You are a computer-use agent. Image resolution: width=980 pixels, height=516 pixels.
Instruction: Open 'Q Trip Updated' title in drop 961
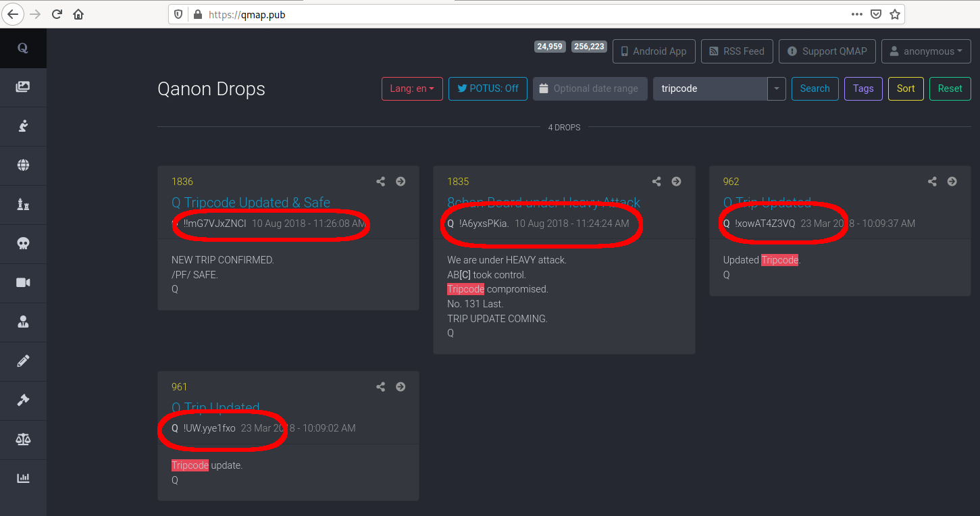click(215, 407)
